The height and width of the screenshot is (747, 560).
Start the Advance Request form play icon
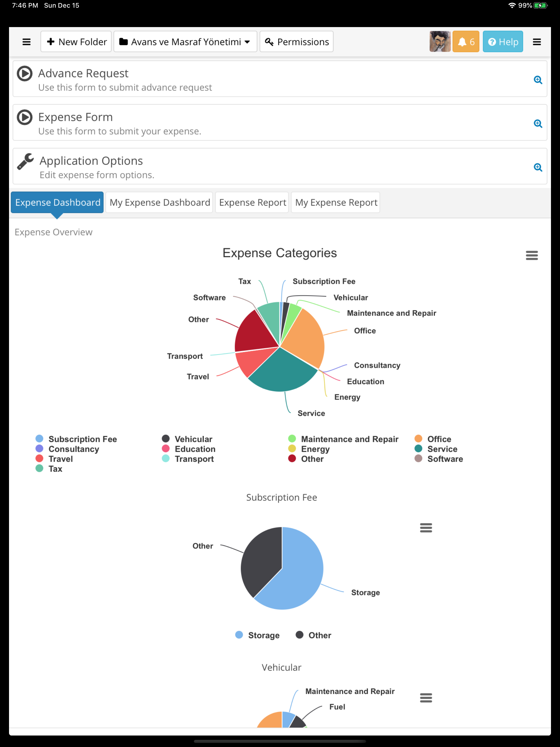tap(25, 74)
